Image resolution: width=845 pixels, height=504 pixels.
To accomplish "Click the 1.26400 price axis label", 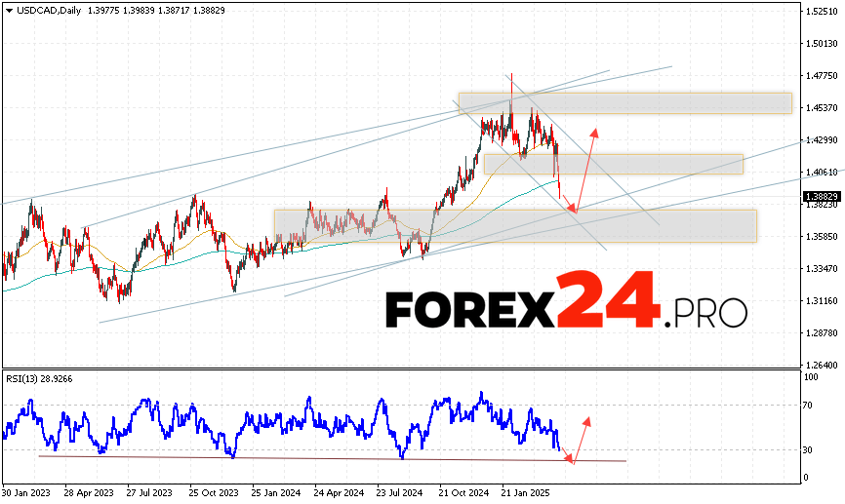I will pos(823,365).
